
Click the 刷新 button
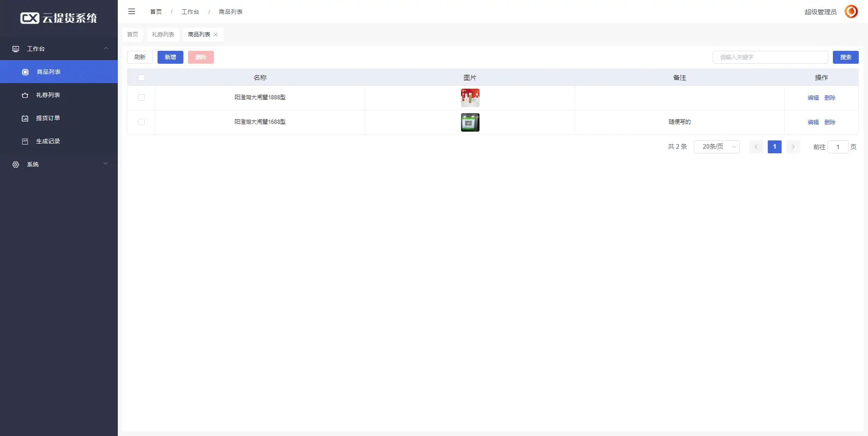tap(140, 57)
